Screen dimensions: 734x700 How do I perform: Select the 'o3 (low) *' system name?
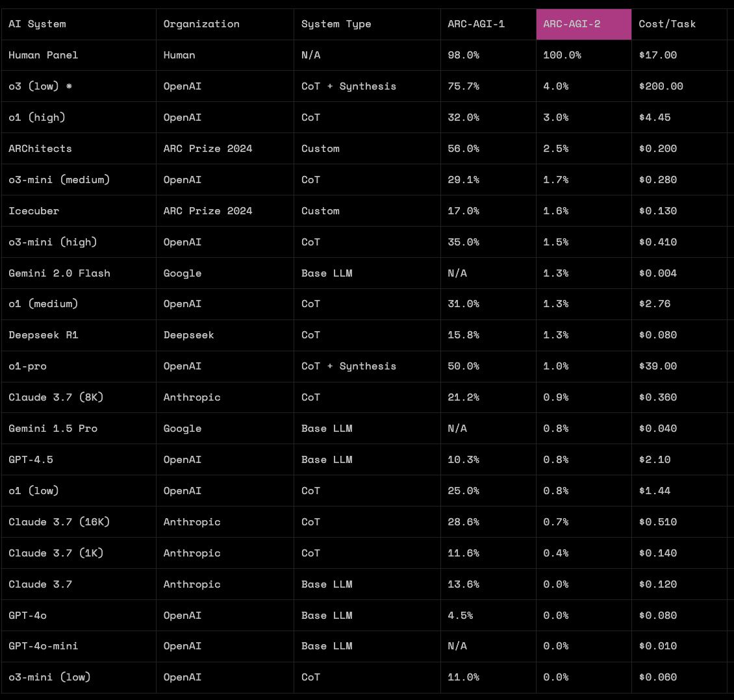tap(40, 86)
